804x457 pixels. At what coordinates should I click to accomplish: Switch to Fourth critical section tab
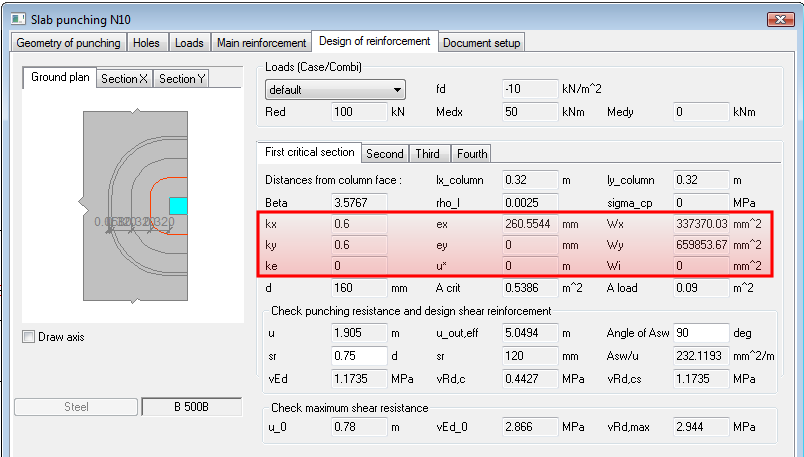pos(472,153)
